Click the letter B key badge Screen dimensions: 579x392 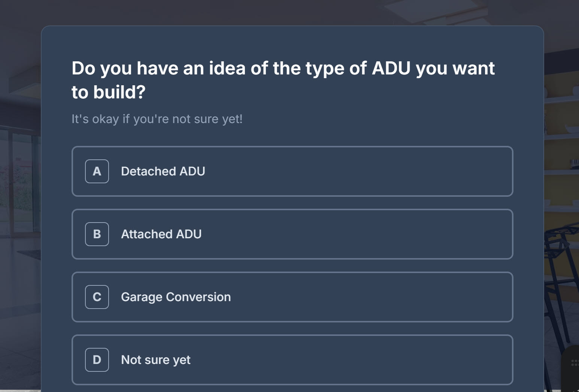click(x=97, y=234)
